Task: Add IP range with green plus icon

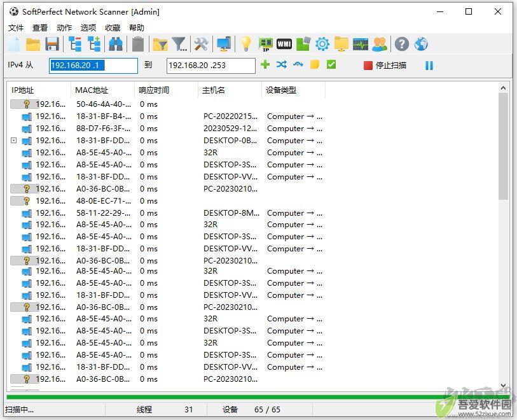Action: (x=265, y=64)
